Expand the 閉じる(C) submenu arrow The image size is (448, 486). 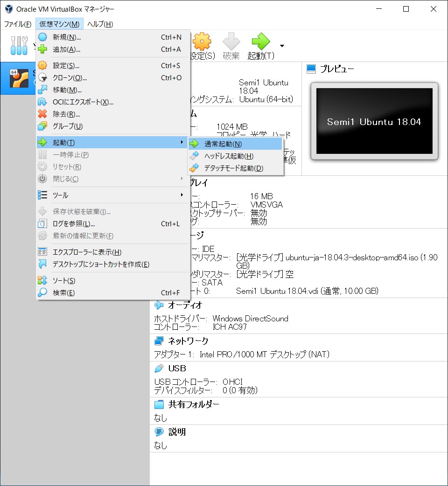(182, 179)
